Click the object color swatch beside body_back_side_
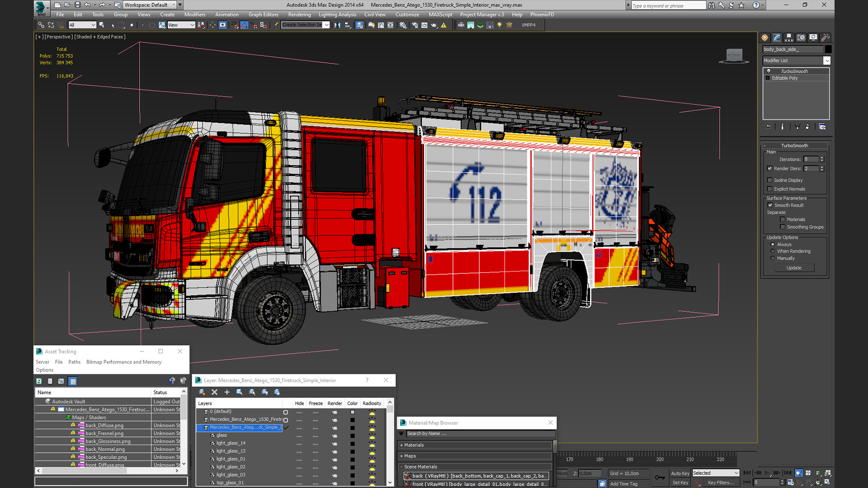The image size is (868, 488). [x=828, y=49]
